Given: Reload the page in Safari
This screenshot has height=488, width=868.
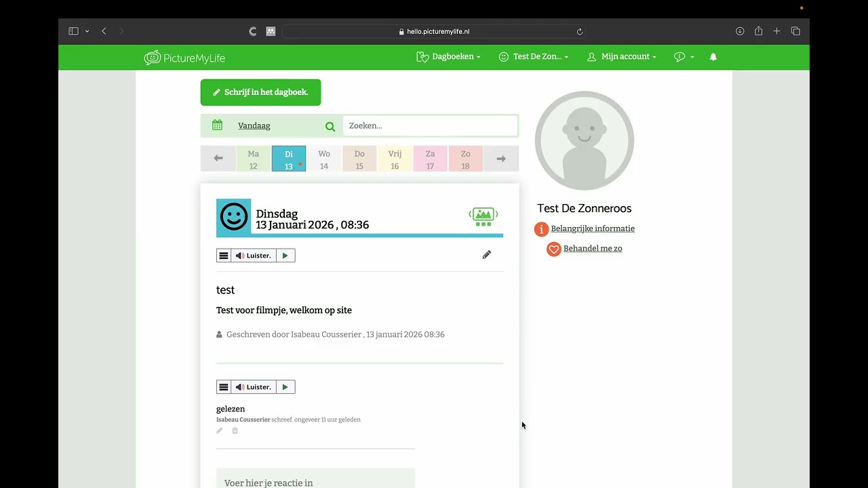Looking at the screenshot, I should click(580, 31).
